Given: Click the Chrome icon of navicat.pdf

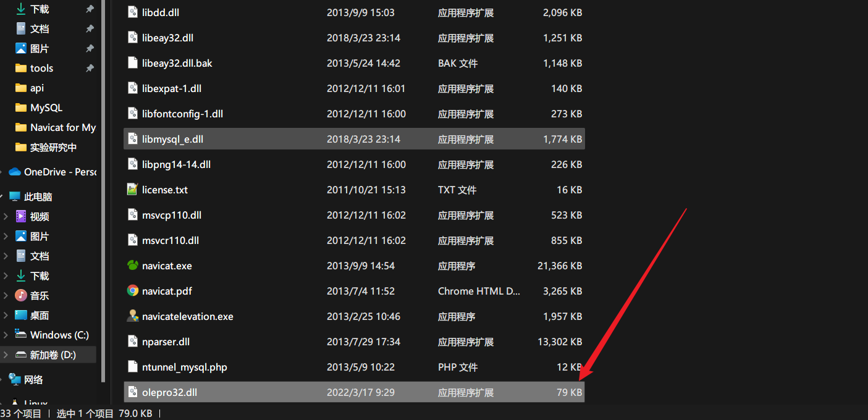Looking at the screenshot, I should click(132, 291).
